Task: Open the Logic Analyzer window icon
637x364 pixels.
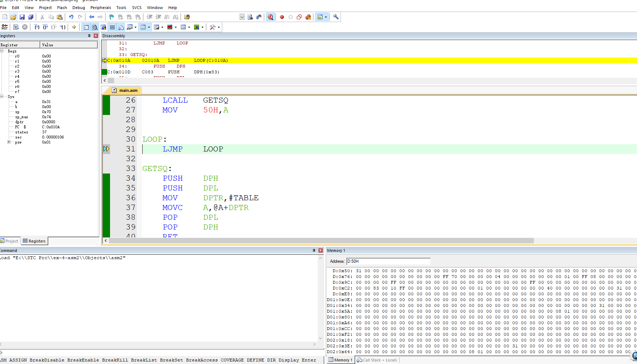Action: coord(170,27)
